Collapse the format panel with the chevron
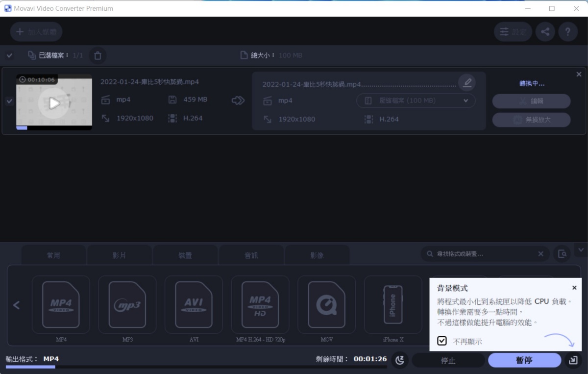Viewport: 588px width, 374px height. tap(581, 250)
